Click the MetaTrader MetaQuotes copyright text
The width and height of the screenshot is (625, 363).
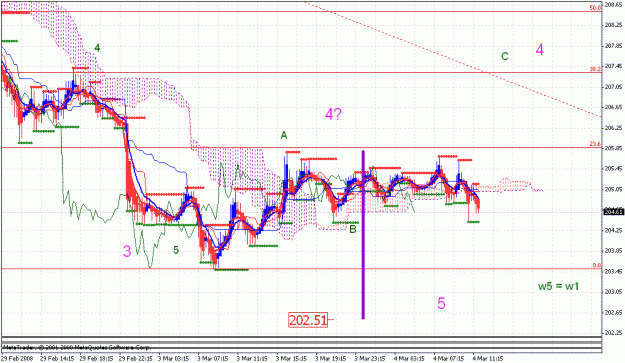77,347
